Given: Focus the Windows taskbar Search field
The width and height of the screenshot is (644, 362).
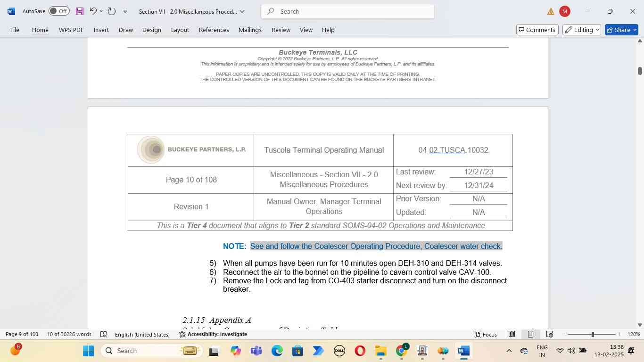Looking at the screenshot, I should pyautogui.click(x=152, y=351).
